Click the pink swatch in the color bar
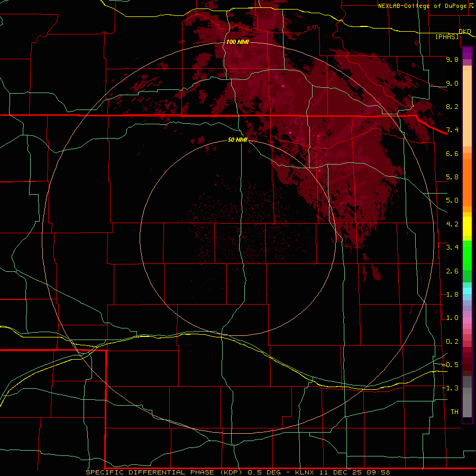This screenshot has width=476, height=476. click(467, 321)
